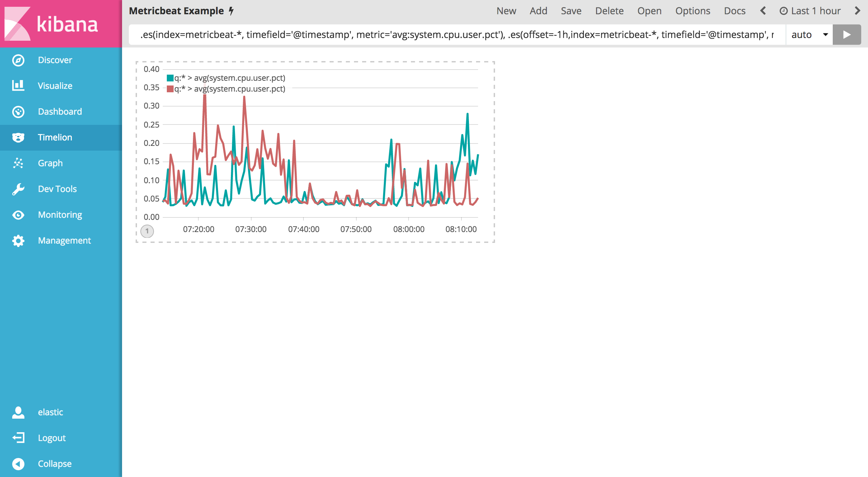Screen dimensions: 868x477
Task: Open Monitoring panel
Action: (x=60, y=214)
